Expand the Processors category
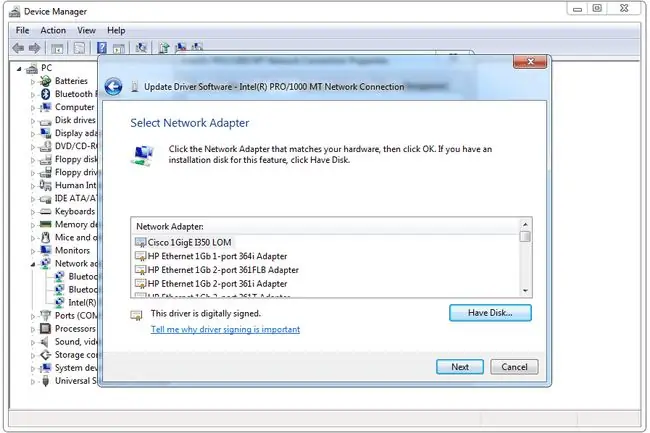The width and height of the screenshot is (650, 433). tap(33, 329)
